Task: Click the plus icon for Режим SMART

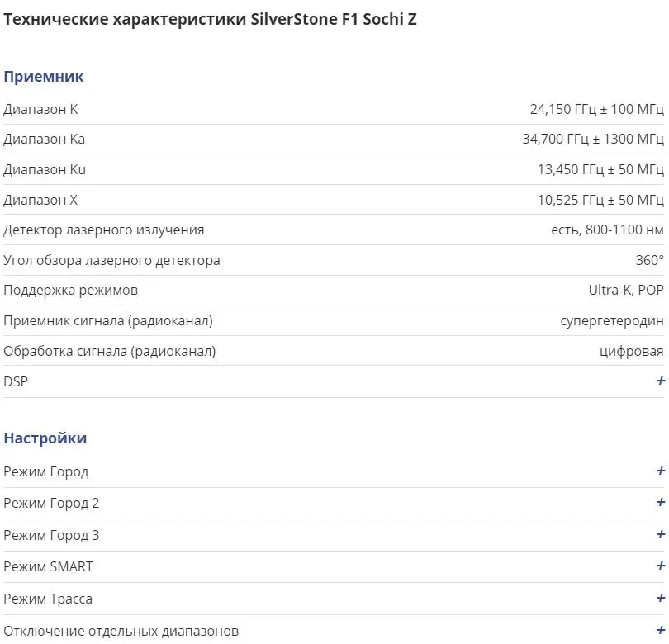Action: [661, 566]
